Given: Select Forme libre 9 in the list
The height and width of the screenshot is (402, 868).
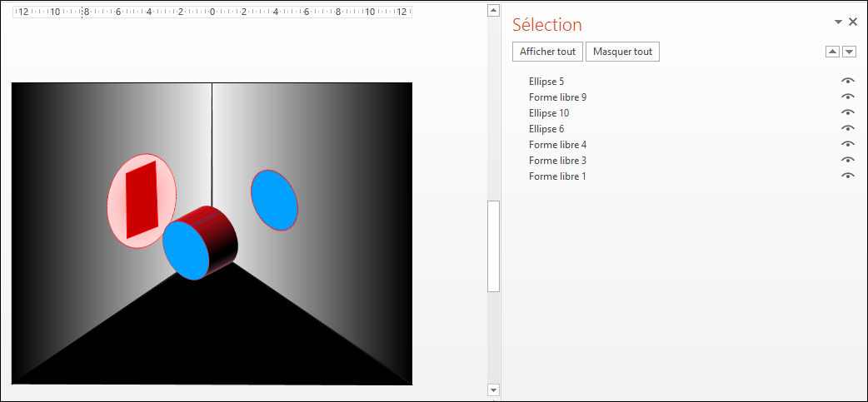Looking at the screenshot, I should pyautogui.click(x=557, y=97).
